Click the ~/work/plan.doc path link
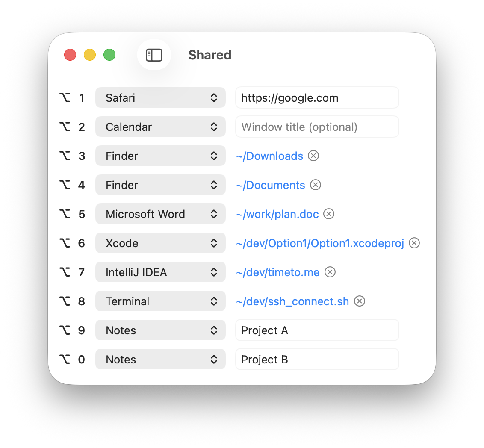Viewport: 484px width, 448px height. coord(277,214)
